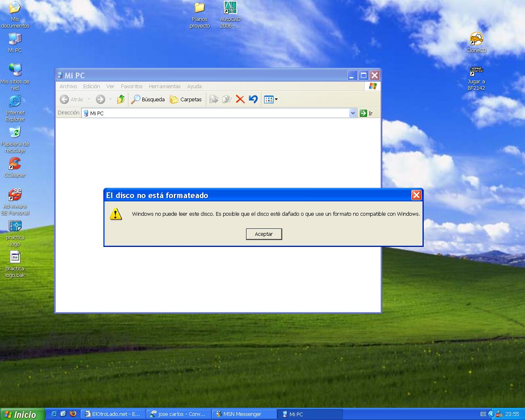Select the Internet Explorer desktop icon
525x420 pixels.
click(15, 108)
